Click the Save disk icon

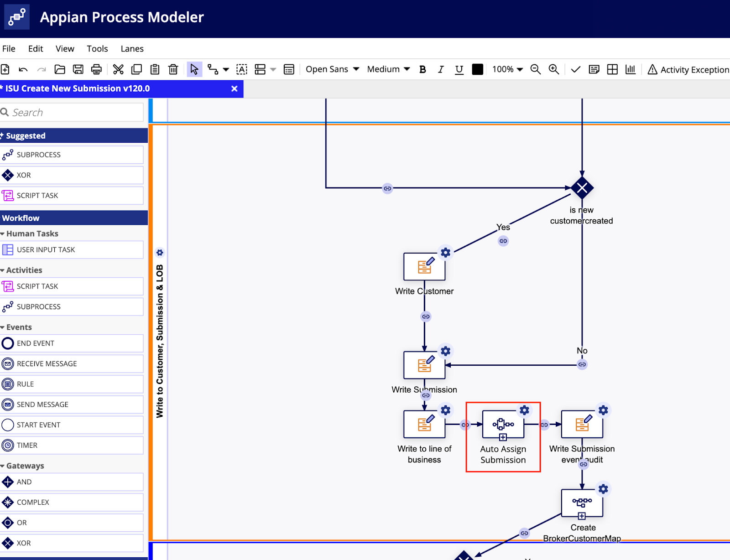(x=78, y=69)
